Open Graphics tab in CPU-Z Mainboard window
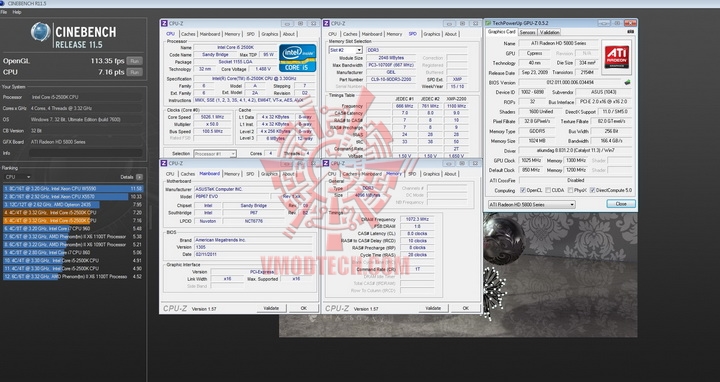720x382 pixels. coord(269,174)
